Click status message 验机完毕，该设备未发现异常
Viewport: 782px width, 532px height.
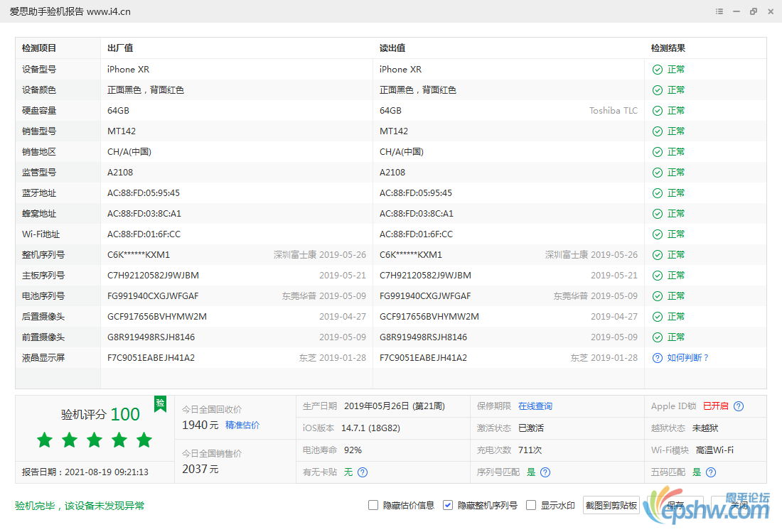(80, 506)
